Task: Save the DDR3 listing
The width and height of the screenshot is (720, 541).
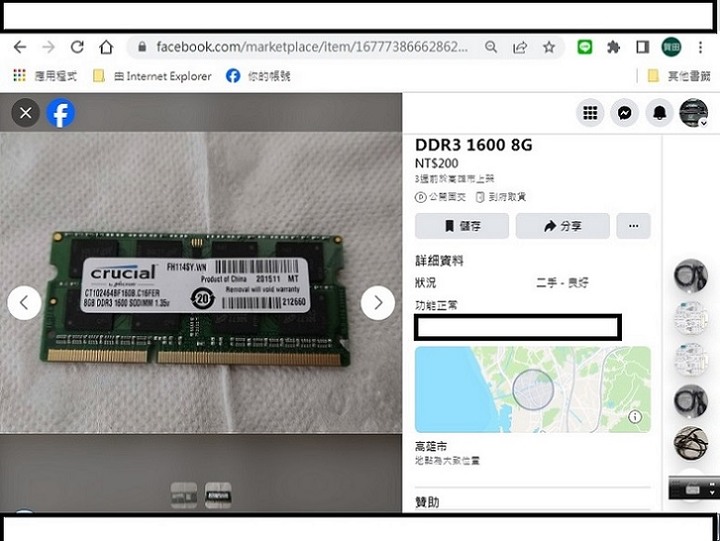Action: point(461,226)
